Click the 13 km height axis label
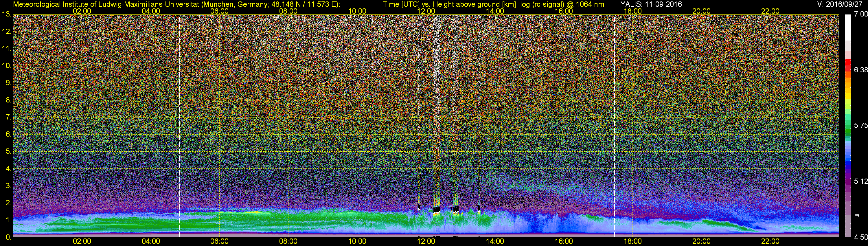Screen dimensions: 868x246 (6, 14)
